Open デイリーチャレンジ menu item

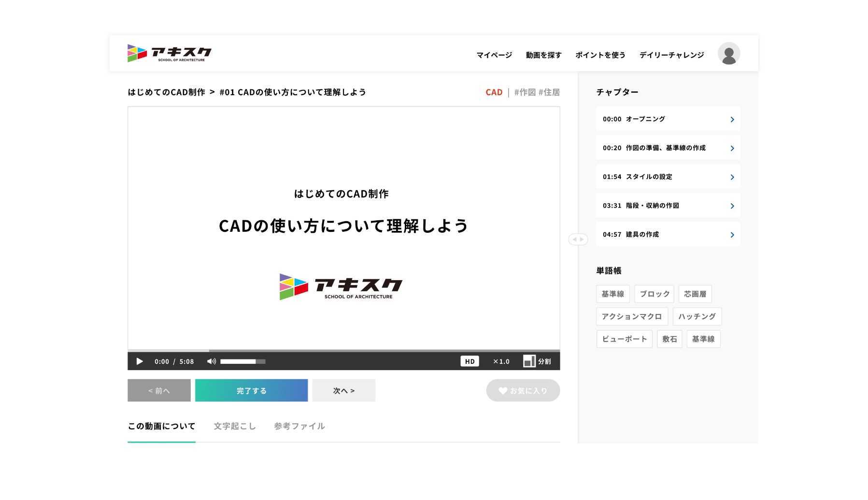[671, 55]
